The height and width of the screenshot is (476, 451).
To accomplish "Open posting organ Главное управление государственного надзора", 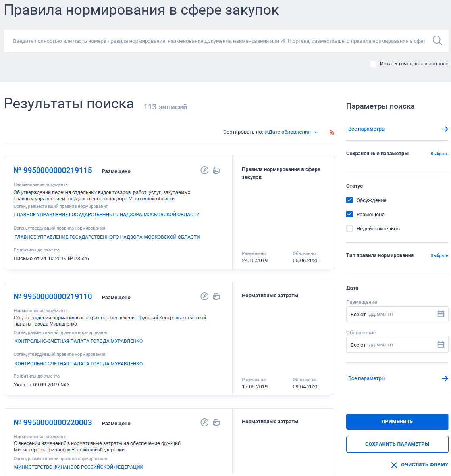I will (107, 215).
